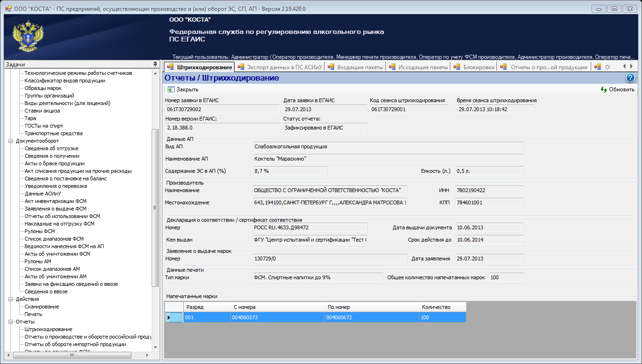
Task: Click table cell 004060573
Action: point(277,317)
